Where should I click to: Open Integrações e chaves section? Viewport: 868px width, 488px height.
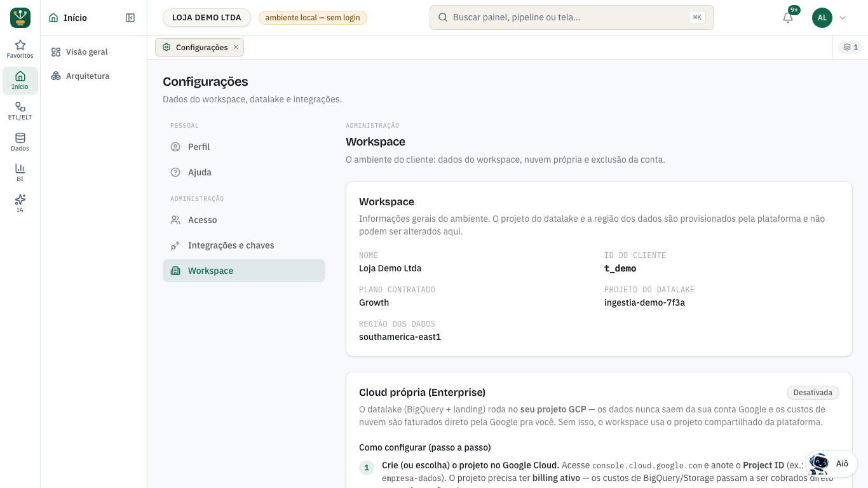(244, 245)
